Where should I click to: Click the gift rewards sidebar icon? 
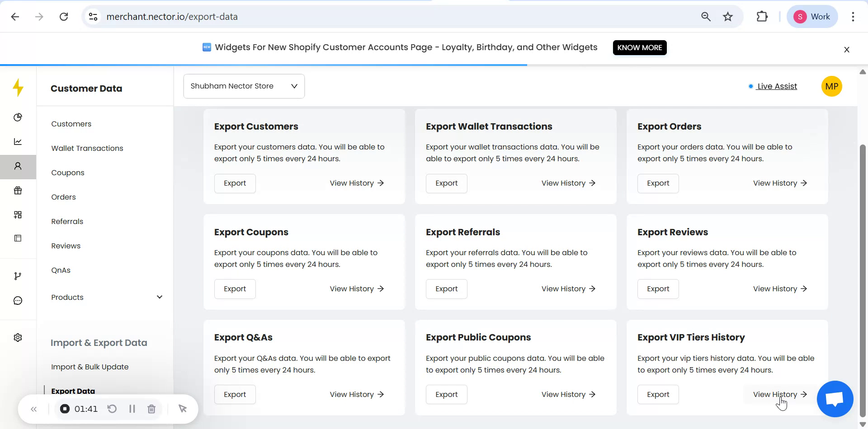[18, 191]
